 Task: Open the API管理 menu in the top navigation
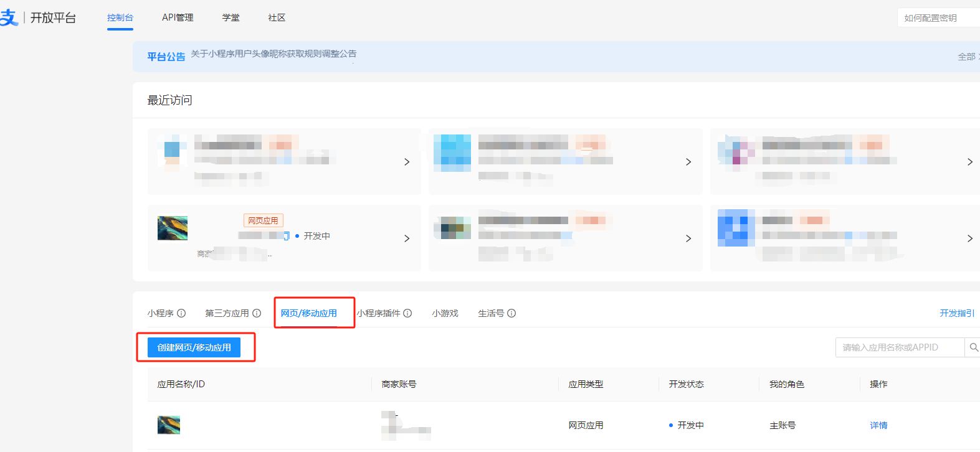tap(178, 17)
